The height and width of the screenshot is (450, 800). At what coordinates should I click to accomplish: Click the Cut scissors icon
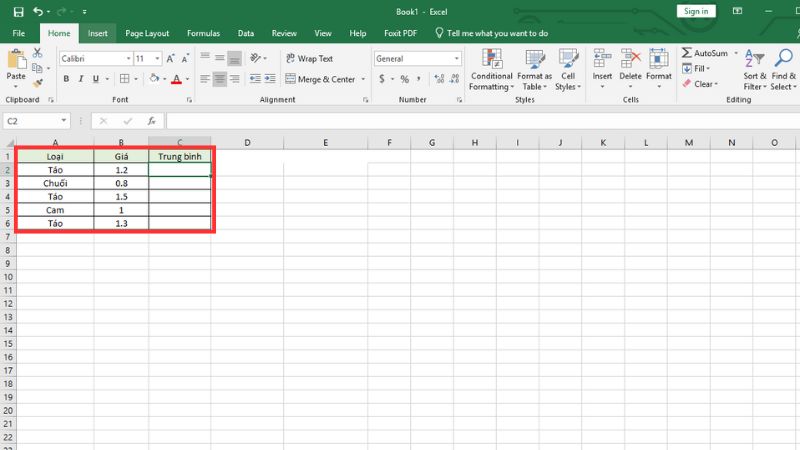pos(38,53)
